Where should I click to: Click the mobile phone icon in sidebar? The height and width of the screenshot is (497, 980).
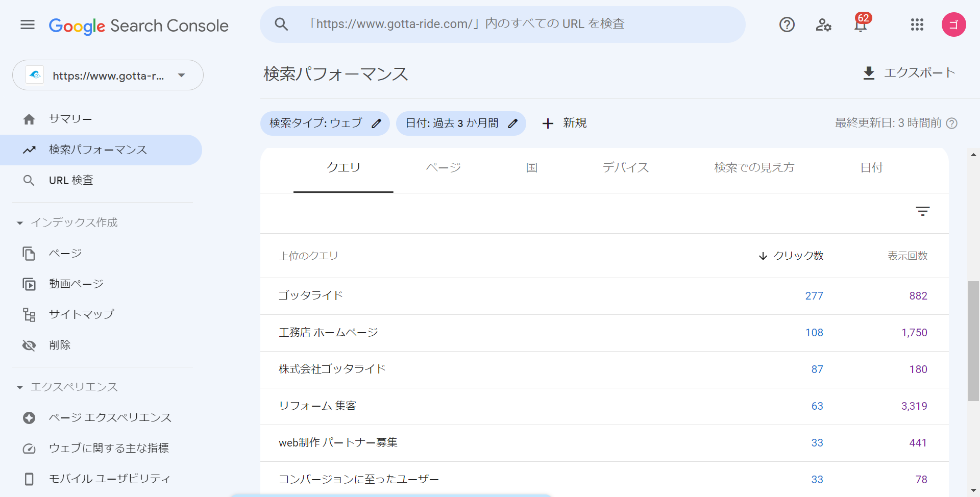(29, 479)
